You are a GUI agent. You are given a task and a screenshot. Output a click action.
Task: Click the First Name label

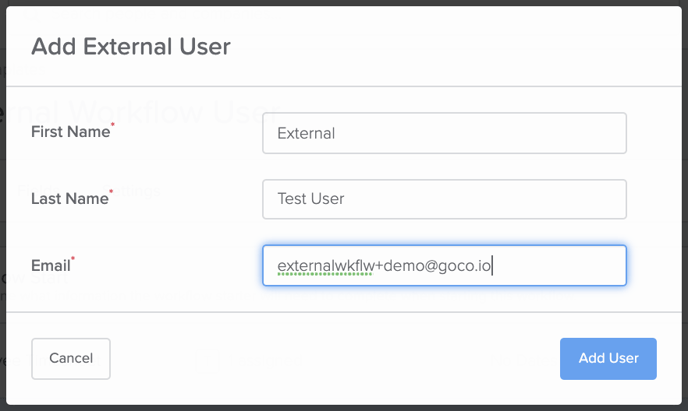click(70, 132)
